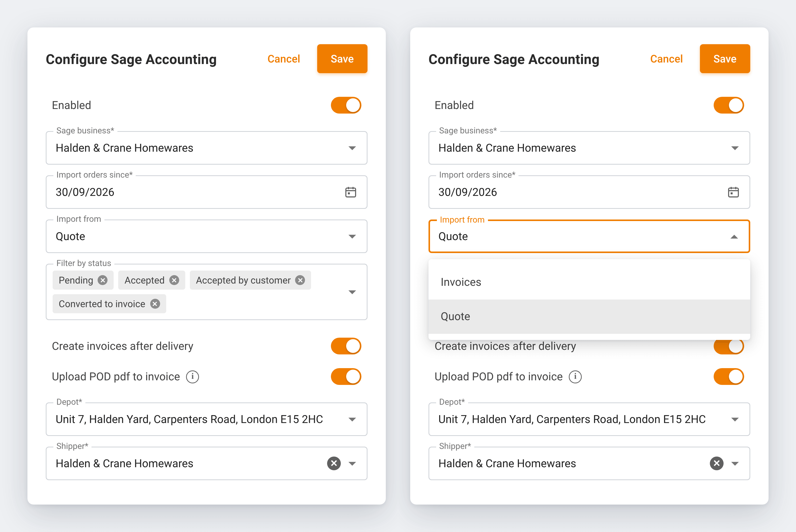Remove the Accepted status chip
Image resolution: width=796 pixels, height=532 pixels.
tap(174, 280)
